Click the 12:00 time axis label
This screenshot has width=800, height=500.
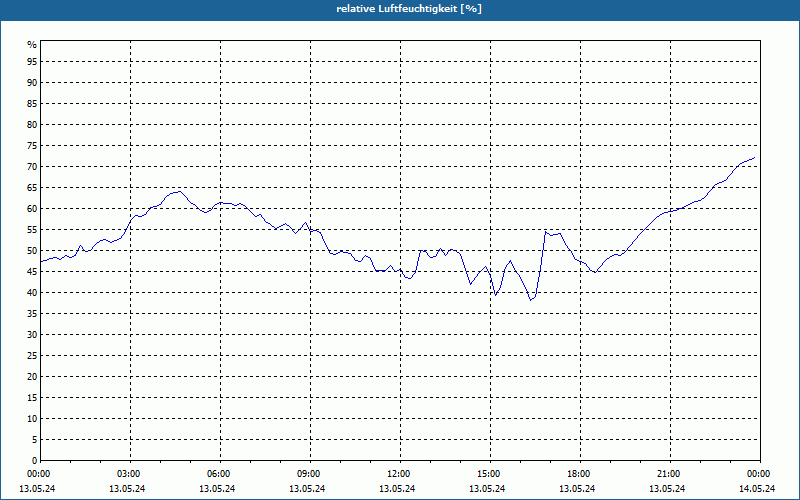click(x=398, y=474)
